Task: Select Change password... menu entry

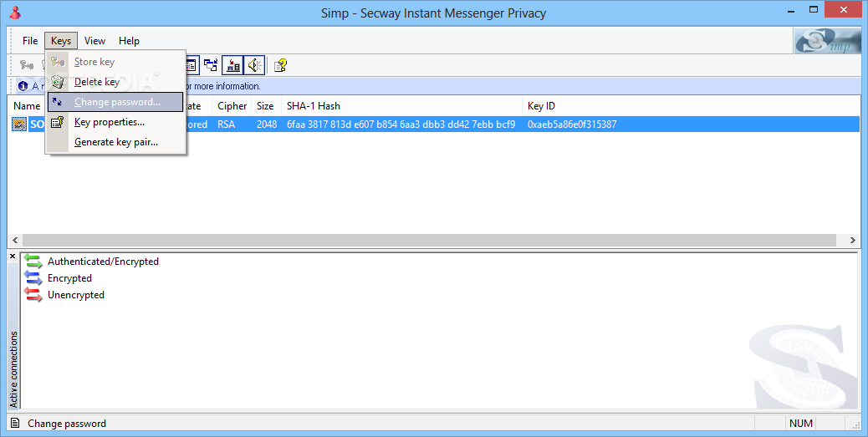Action: pyautogui.click(x=115, y=102)
